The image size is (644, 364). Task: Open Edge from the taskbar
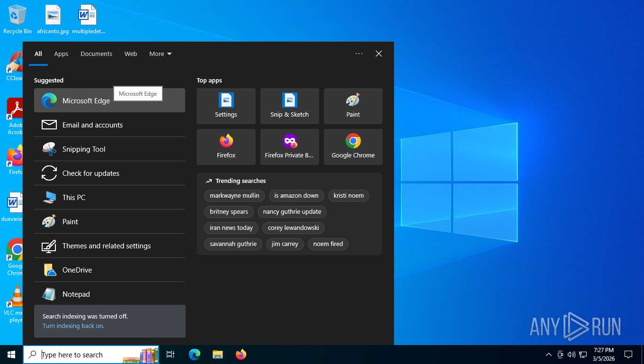[195, 355]
